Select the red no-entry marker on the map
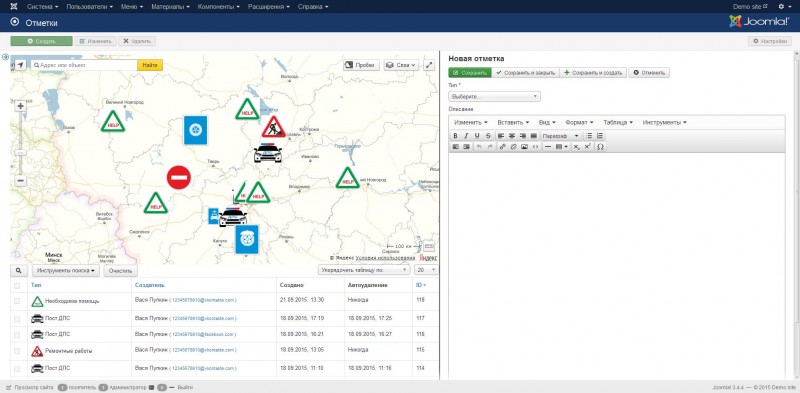This screenshot has height=393, width=800. (179, 178)
